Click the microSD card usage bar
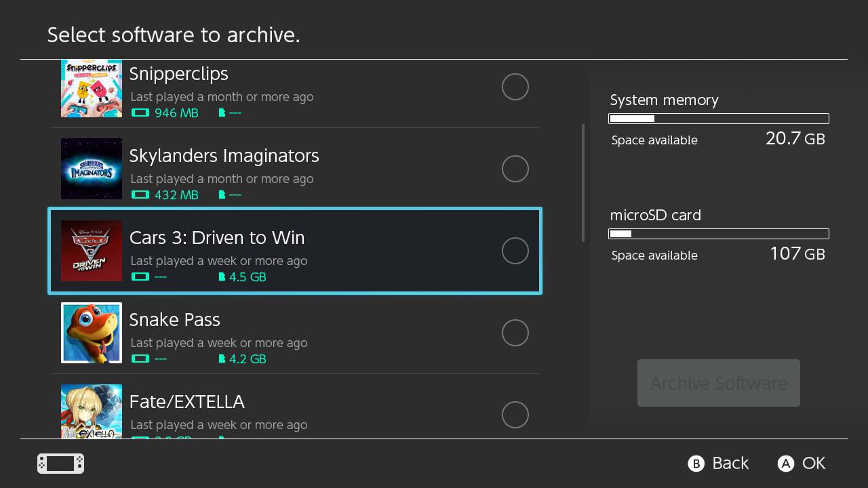Viewport: 868px width, 488px height. tap(719, 234)
